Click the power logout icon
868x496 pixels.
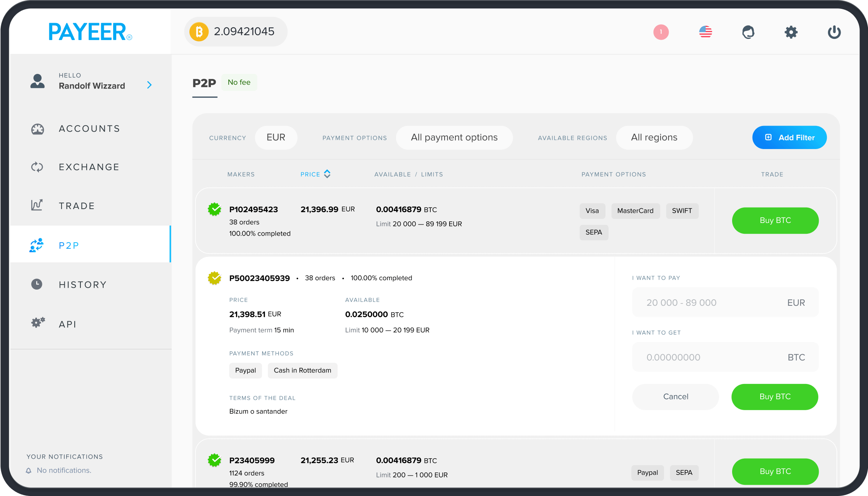click(834, 32)
